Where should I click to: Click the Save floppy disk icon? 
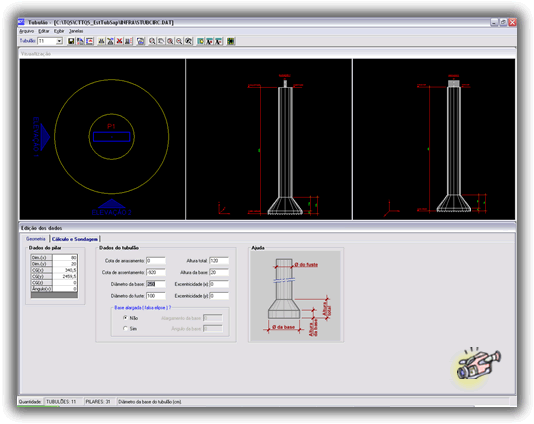pos(71,41)
